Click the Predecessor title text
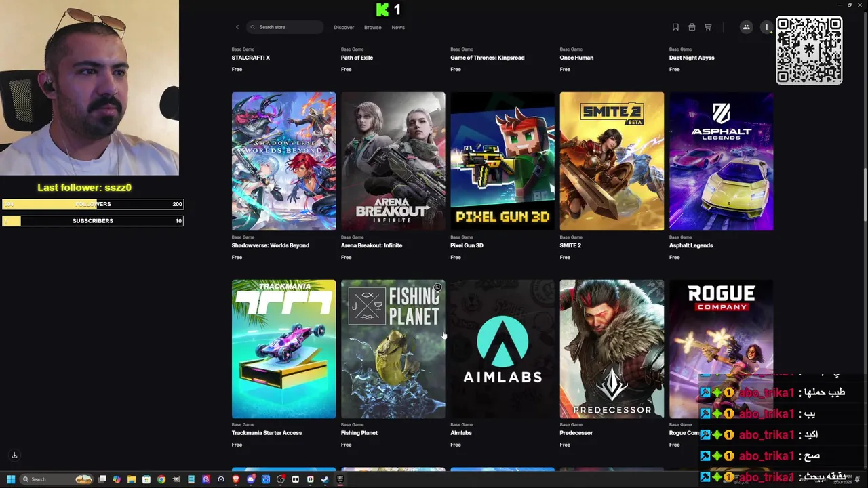Screen dimensions: 868x488 click(576, 433)
